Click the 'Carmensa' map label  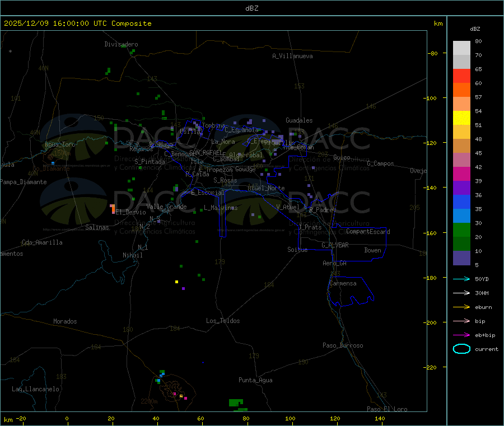pos(343,283)
